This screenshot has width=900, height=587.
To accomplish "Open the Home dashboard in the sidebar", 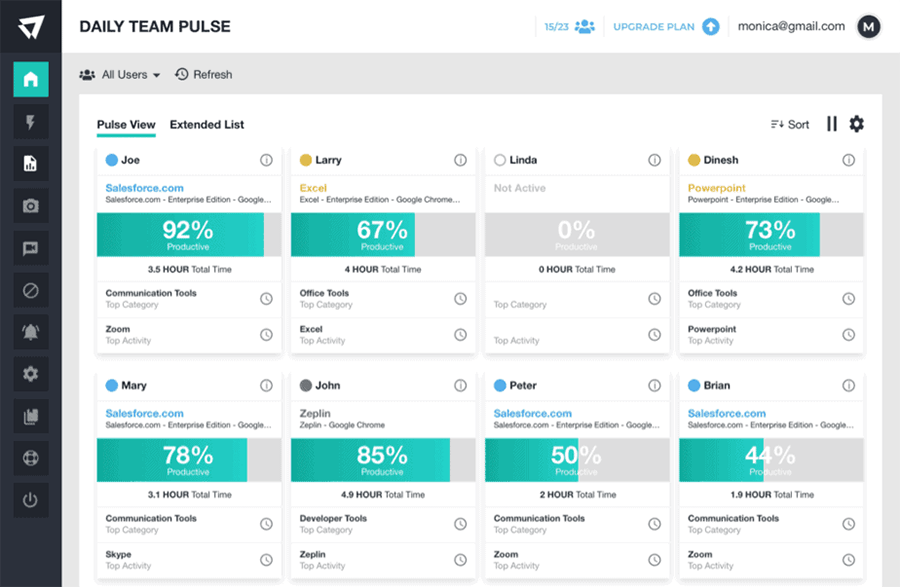I will pyautogui.click(x=30, y=79).
